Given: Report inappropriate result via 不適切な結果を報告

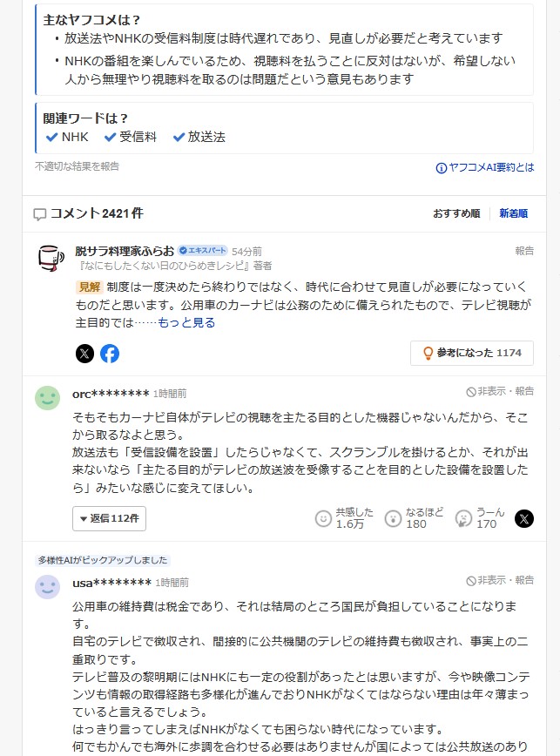Looking at the screenshot, I should (78, 166).
